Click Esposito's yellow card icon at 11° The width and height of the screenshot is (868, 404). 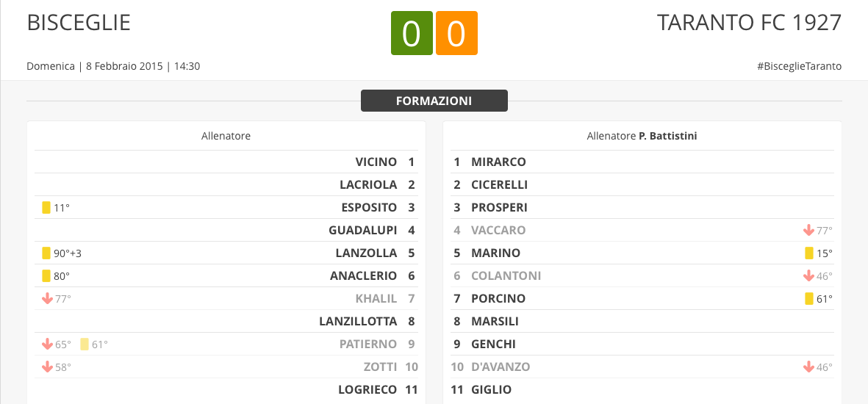(x=46, y=208)
